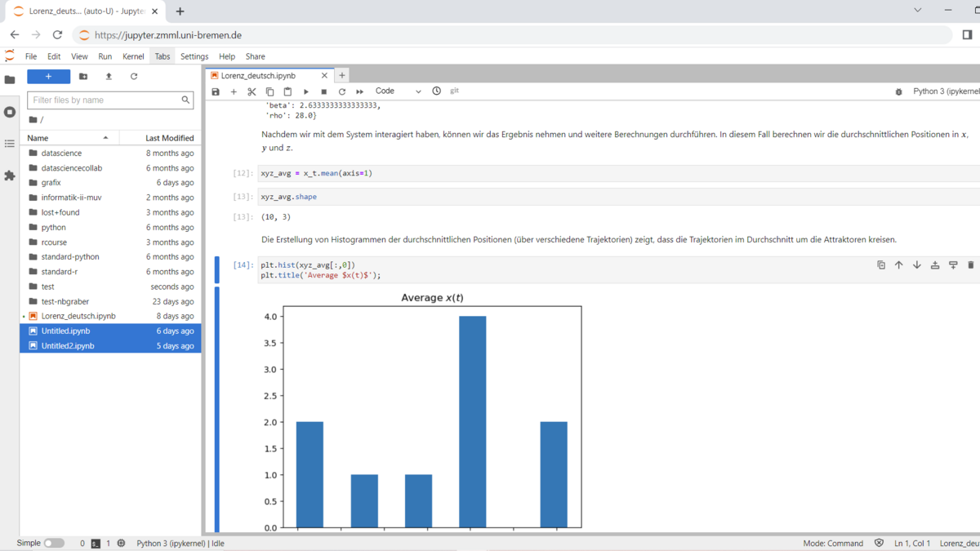Sort files by Name column header

[x=69, y=138]
